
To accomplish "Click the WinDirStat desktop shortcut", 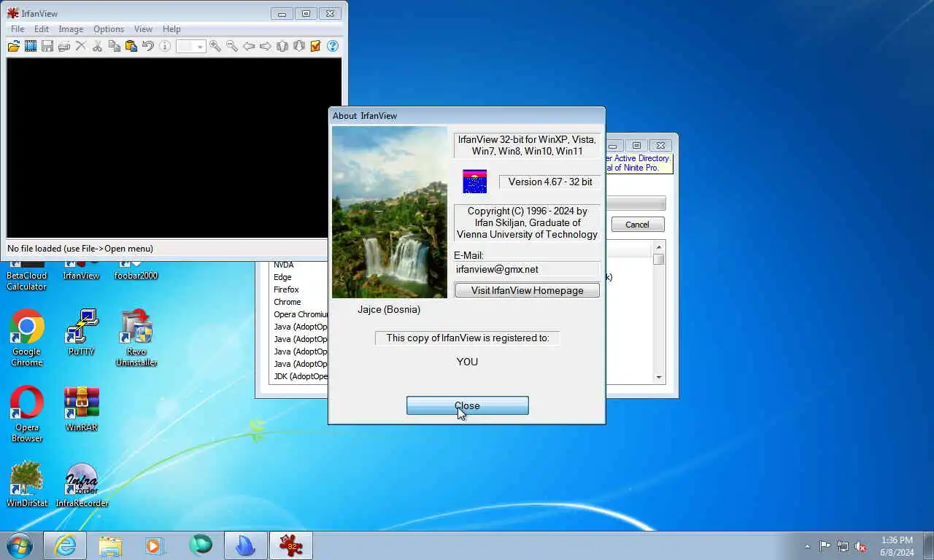I will 27,484.
